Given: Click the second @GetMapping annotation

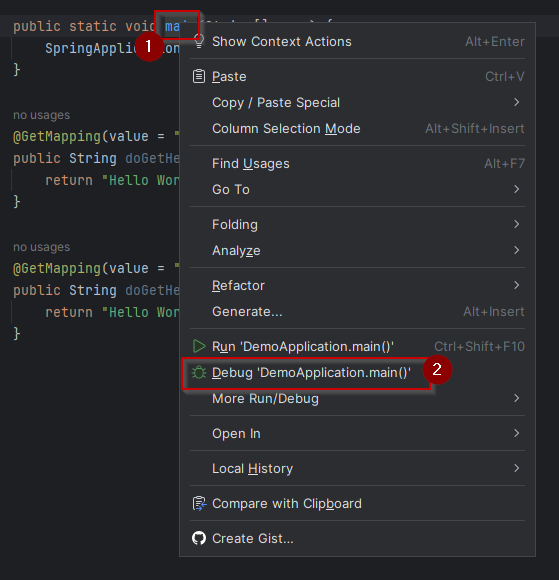Looking at the screenshot, I should pyautogui.click(x=57, y=268).
